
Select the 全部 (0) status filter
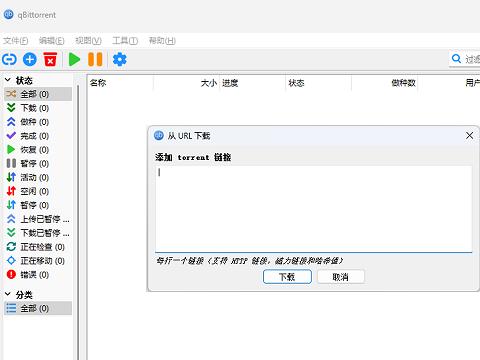pyautogui.click(x=38, y=94)
